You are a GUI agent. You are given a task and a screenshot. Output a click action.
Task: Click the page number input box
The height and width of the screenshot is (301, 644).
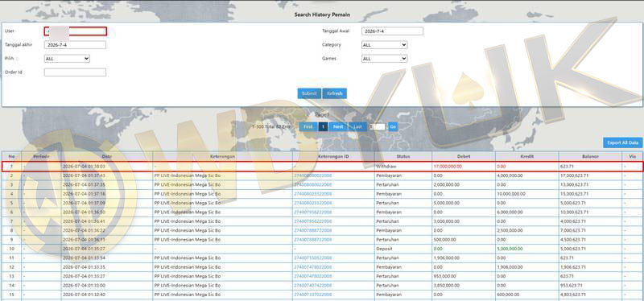pyautogui.click(x=378, y=127)
